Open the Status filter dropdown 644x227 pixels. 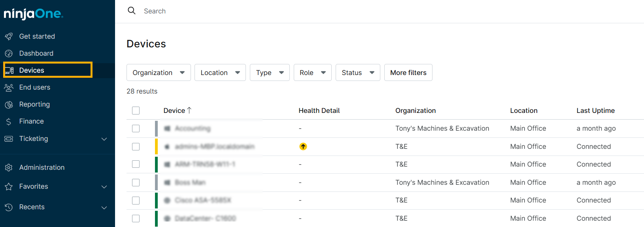click(x=357, y=73)
